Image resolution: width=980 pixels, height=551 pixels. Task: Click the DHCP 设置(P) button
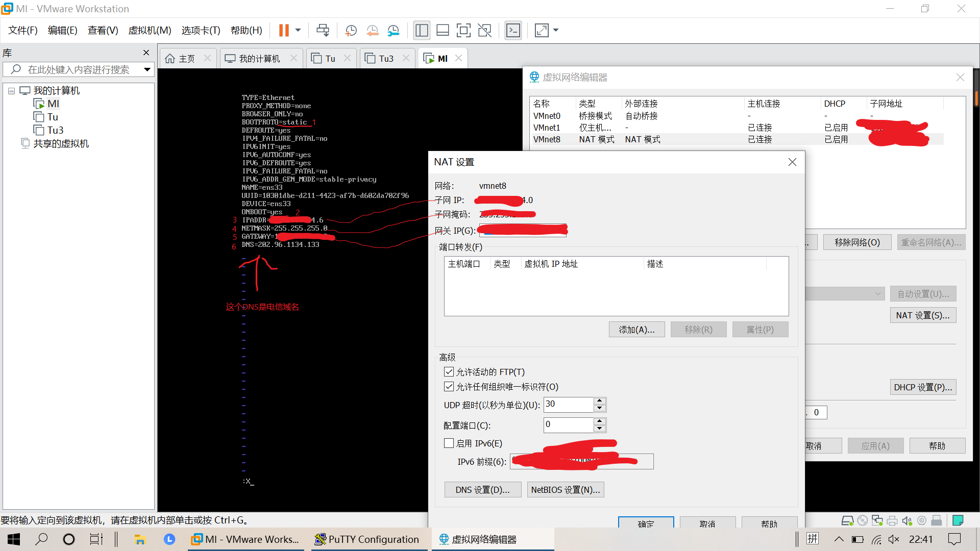tap(923, 387)
